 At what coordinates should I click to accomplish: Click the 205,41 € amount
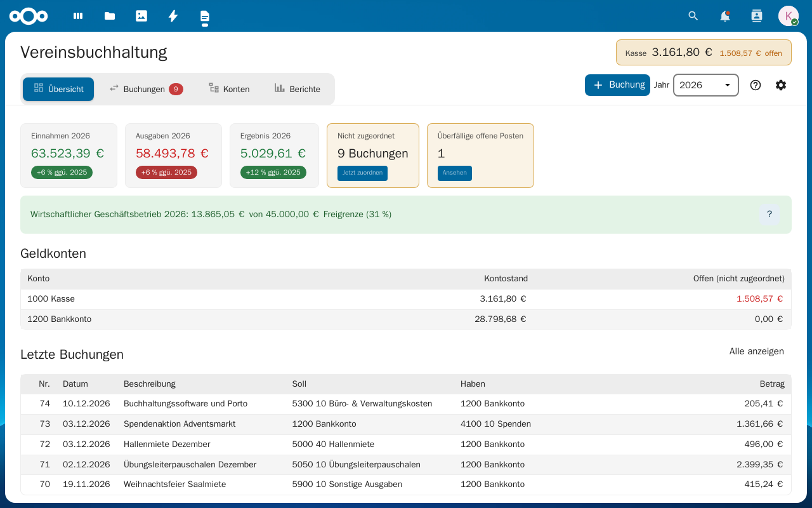[x=764, y=404]
